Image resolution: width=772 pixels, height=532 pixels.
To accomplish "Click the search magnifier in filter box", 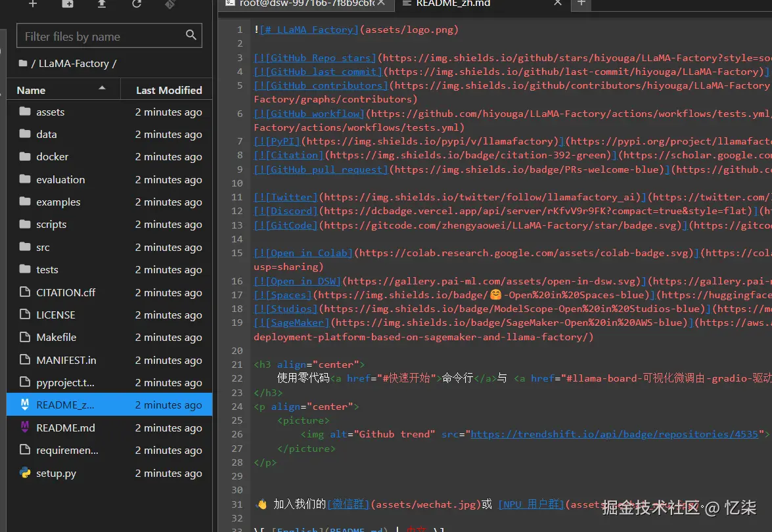I will [191, 35].
